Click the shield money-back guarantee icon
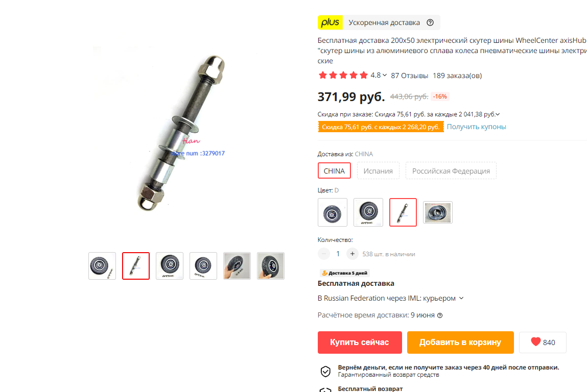This screenshot has width=587, height=392. [325, 371]
